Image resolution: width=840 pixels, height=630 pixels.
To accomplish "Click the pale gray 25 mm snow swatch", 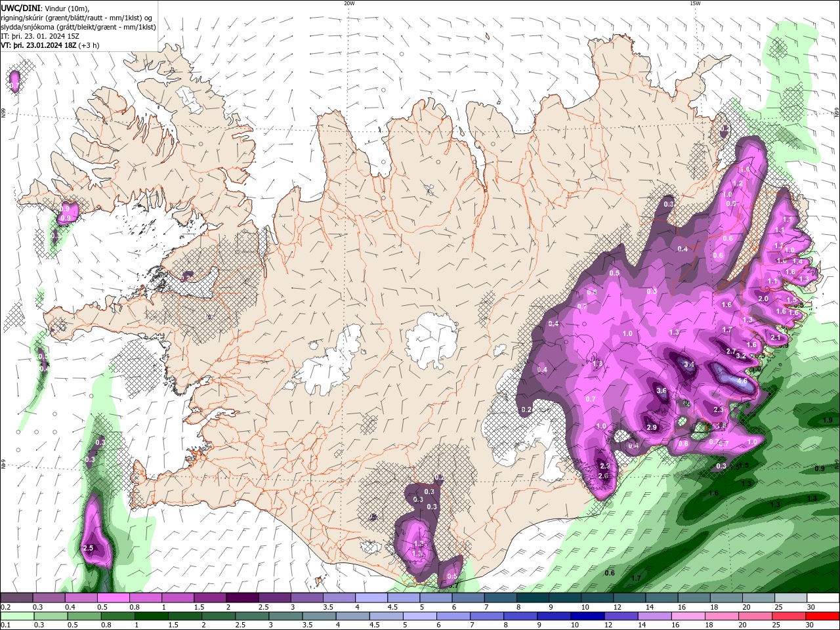I will [x=791, y=598].
